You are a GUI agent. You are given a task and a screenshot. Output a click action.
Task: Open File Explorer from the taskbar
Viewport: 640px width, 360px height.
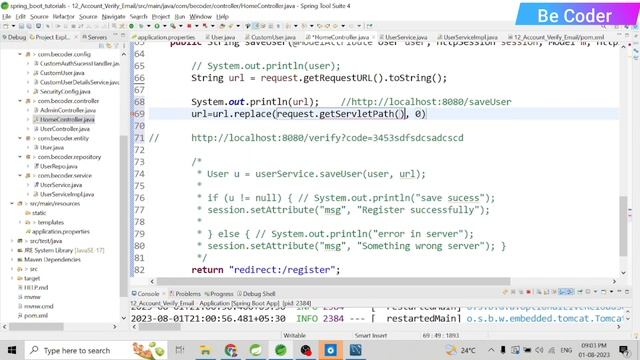[x=205, y=350]
